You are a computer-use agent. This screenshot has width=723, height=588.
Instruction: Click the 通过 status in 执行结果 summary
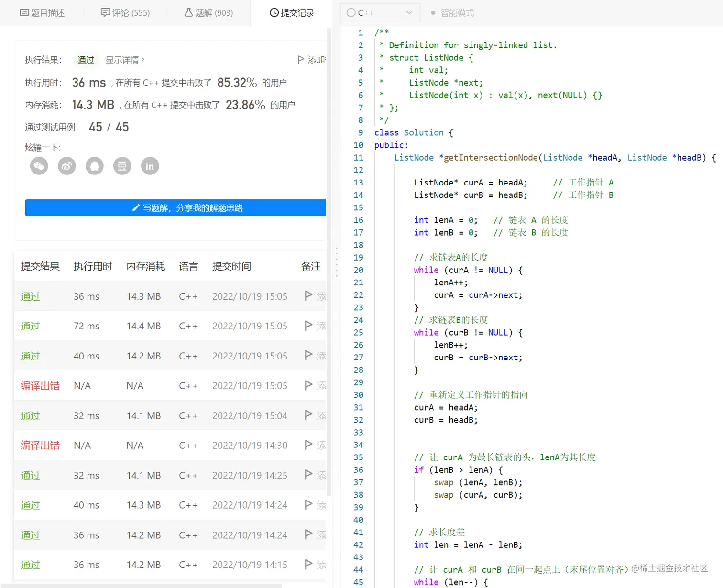point(86,60)
